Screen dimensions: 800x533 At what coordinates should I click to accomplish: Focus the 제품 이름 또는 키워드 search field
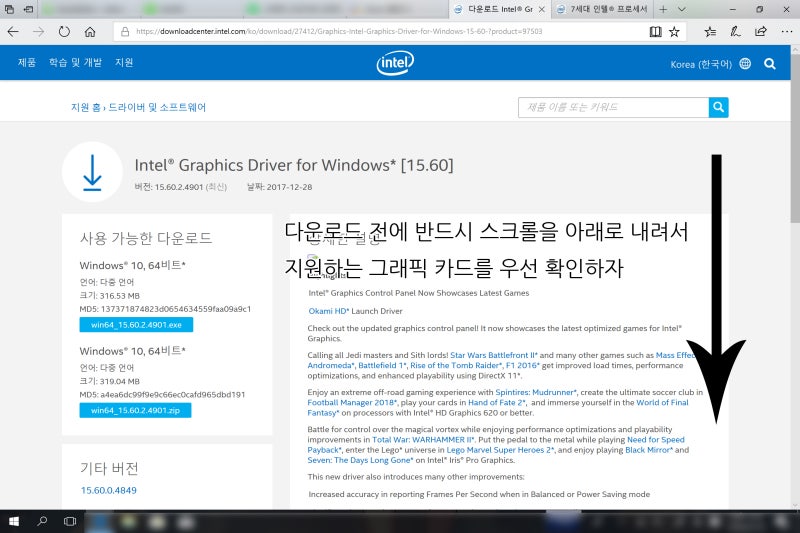613,107
